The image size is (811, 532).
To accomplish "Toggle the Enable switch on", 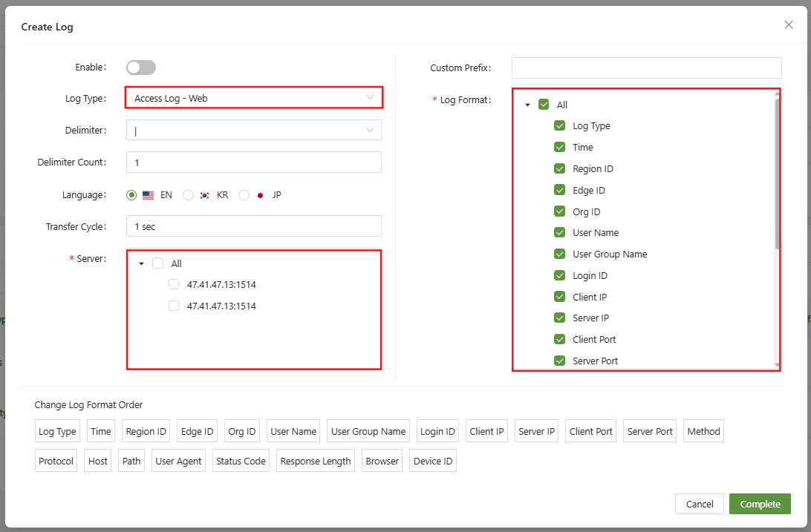I will [141, 68].
